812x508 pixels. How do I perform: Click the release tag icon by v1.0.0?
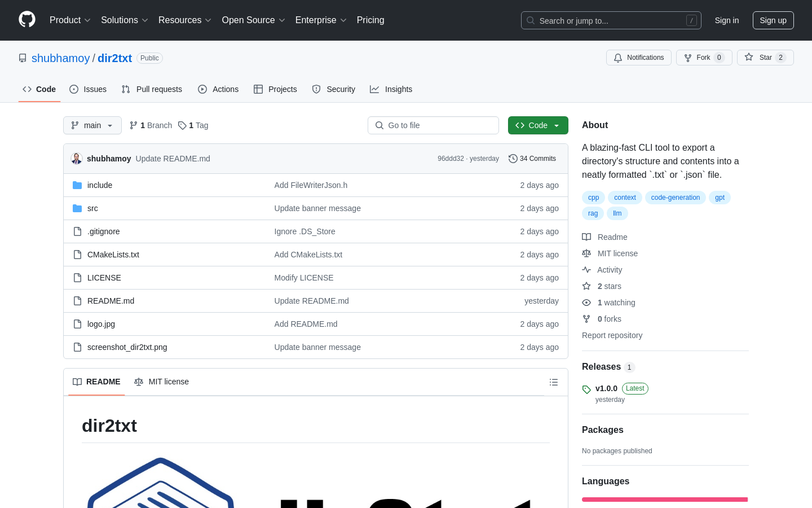tap(586, 389)
